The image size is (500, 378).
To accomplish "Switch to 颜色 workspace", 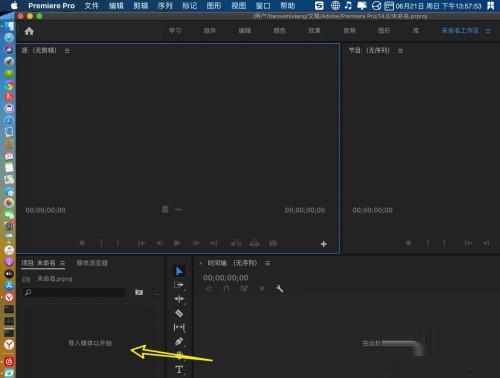I will 279,31.
